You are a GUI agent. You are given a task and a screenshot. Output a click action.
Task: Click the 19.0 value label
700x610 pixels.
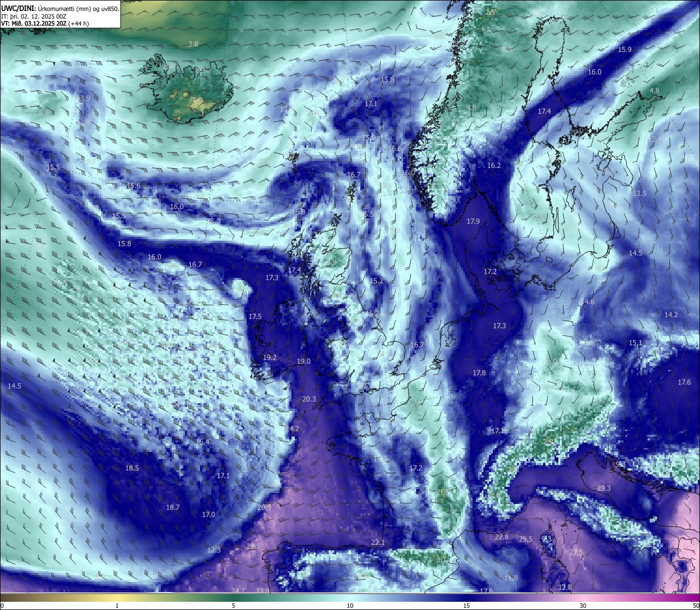coord(304,361)
